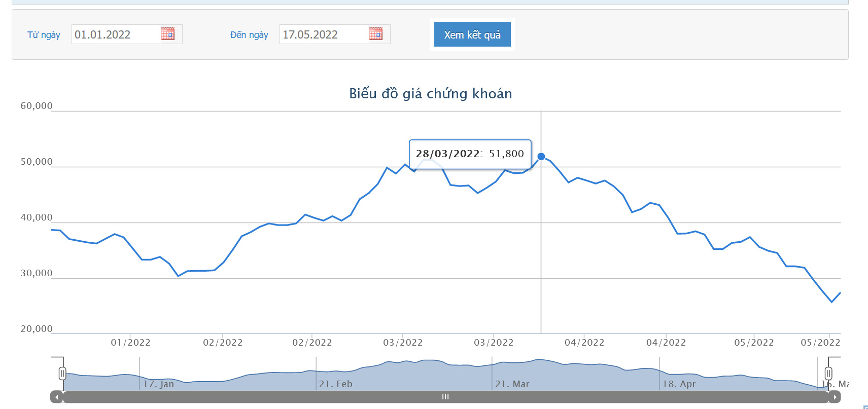Click the left scroll arrow of navigator
This screenshot has width=868, height=409.
pos(56,397)
